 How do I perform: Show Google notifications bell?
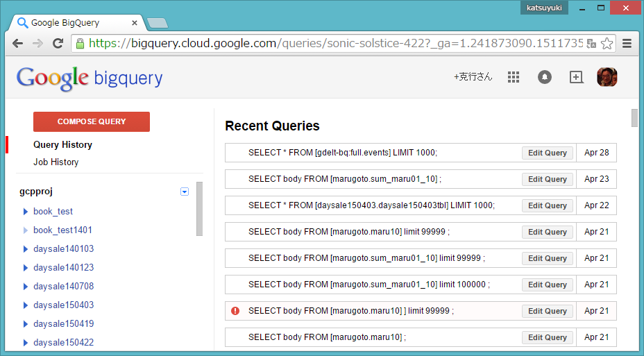[x=545, y=77]
